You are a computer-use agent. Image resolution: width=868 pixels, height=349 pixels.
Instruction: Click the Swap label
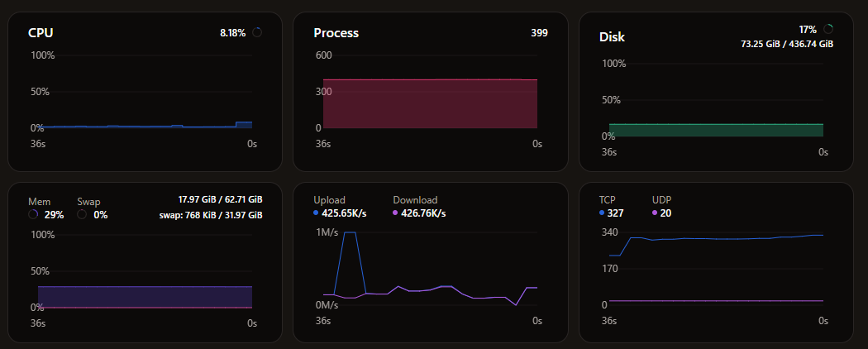(88, 202)
